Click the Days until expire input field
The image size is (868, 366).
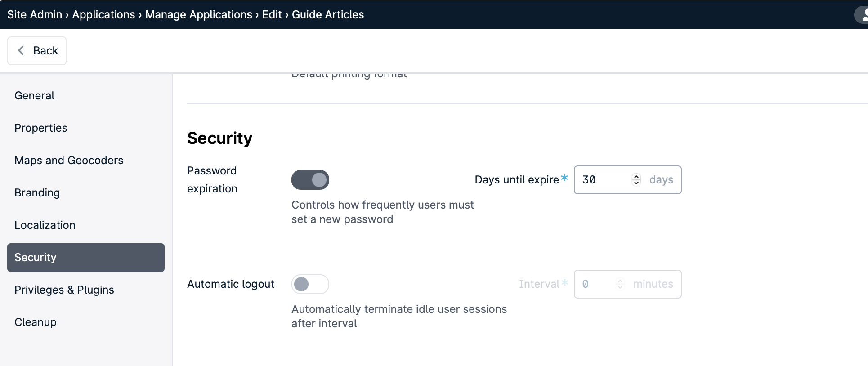(x=627, y=180)
